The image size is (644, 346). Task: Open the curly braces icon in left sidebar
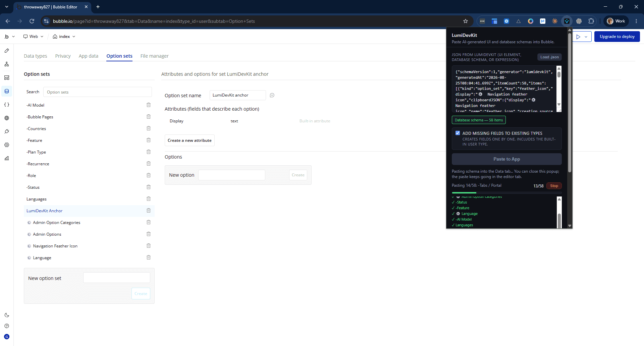pos(7,105)
